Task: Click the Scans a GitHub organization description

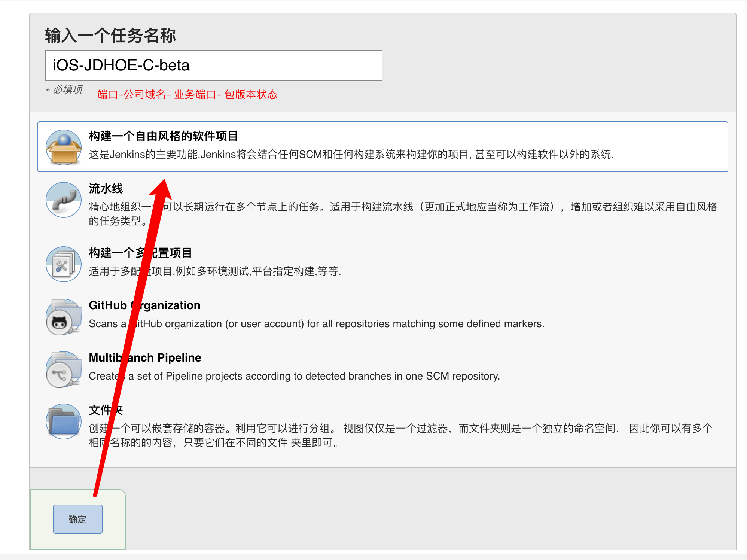Action: coord(317,324)
